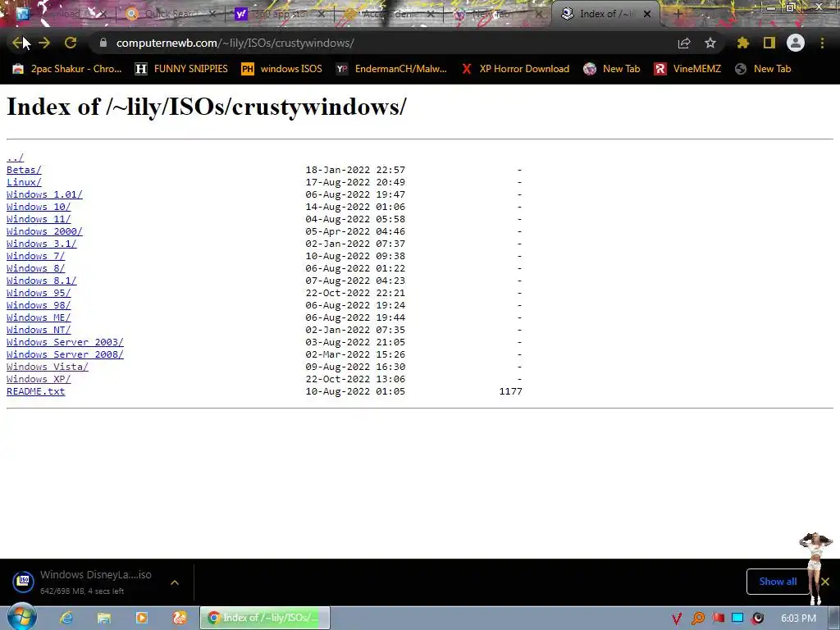Open the VineMEMZ bookmark
The width and height of the screenshot is (840, 630).
(x=687, y=69)
